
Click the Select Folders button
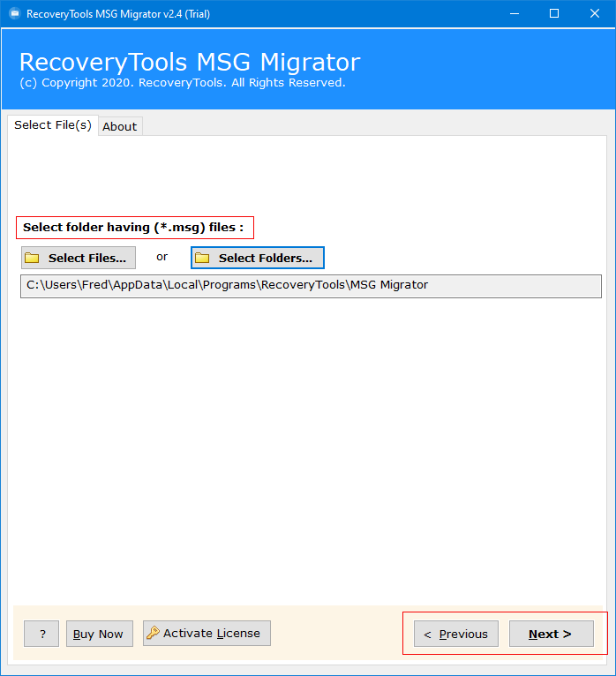[x=258, y=258]
